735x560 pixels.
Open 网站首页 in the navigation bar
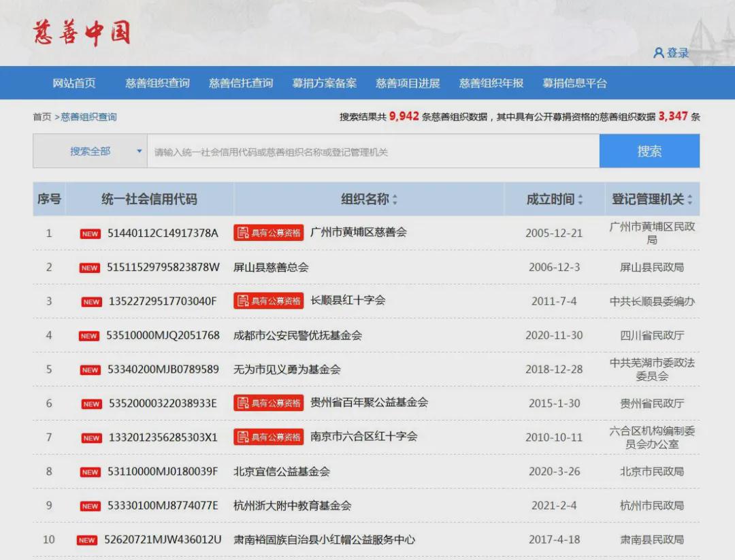74,83
